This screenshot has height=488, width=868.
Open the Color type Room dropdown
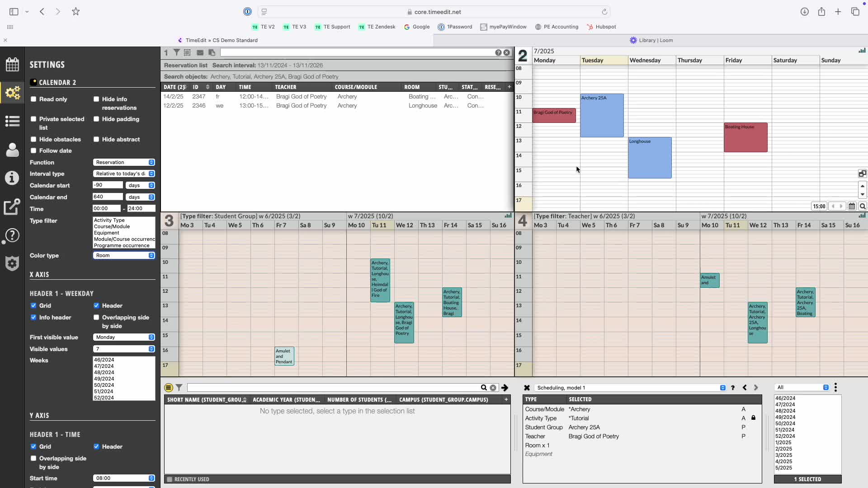pyautogui.click(x=124, y=255)
